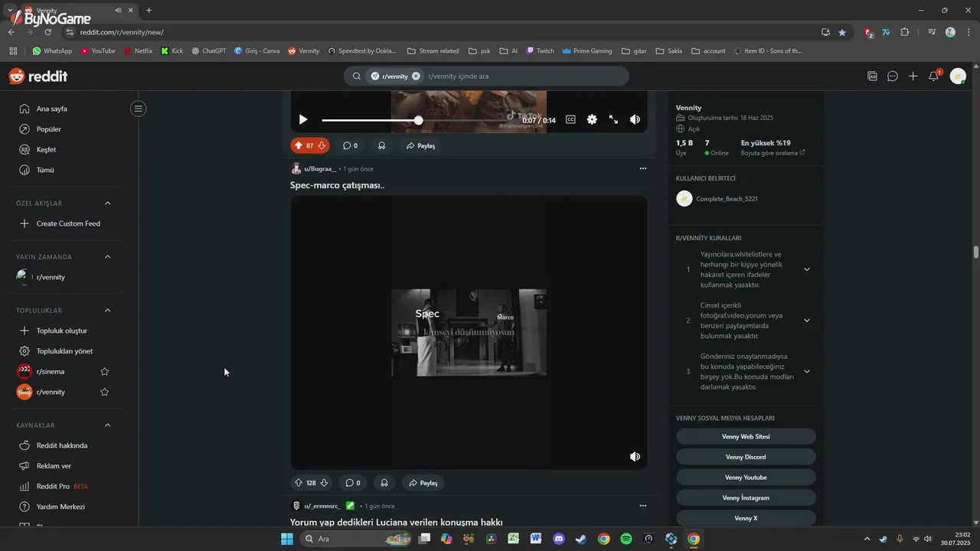Give an award to the 87-vote post

(x=382, y=145)
